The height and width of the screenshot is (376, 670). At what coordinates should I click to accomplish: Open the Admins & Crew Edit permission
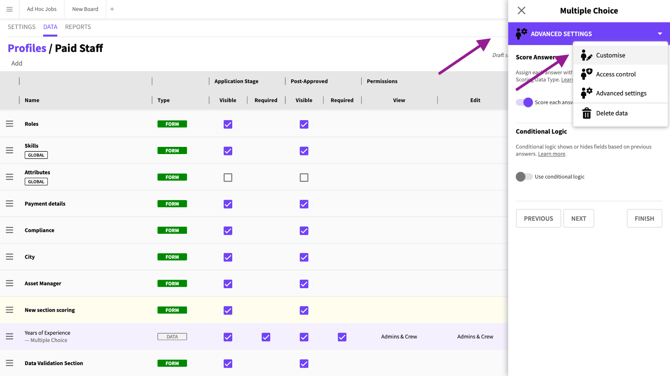pos(475,337)
